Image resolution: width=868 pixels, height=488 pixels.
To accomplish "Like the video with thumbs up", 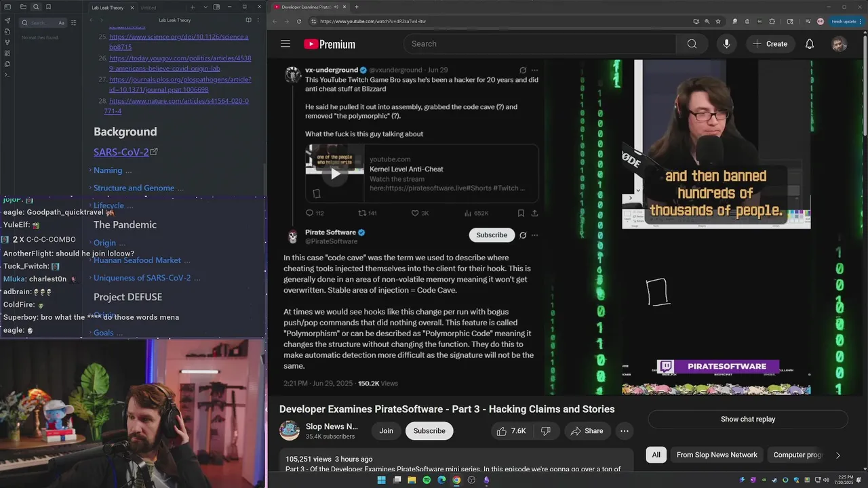I will (511, 431).
